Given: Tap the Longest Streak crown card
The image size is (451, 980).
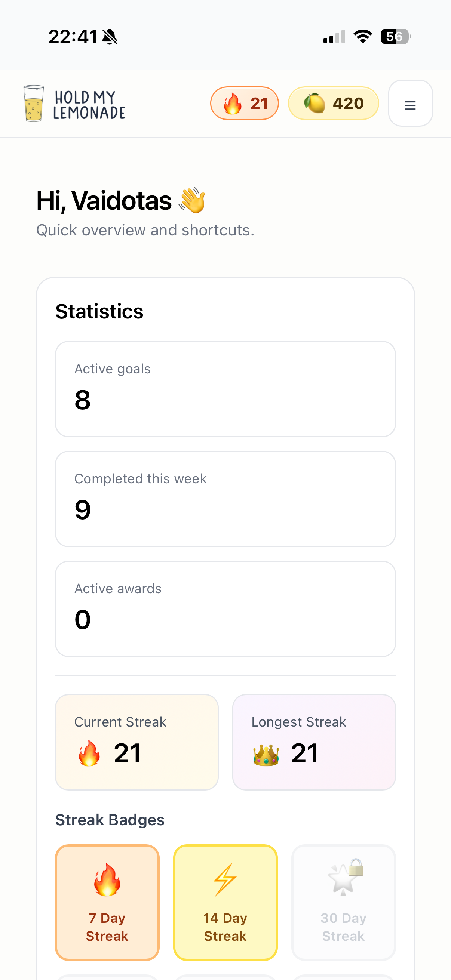Looking at the screenshot, I should click(314, 742).
